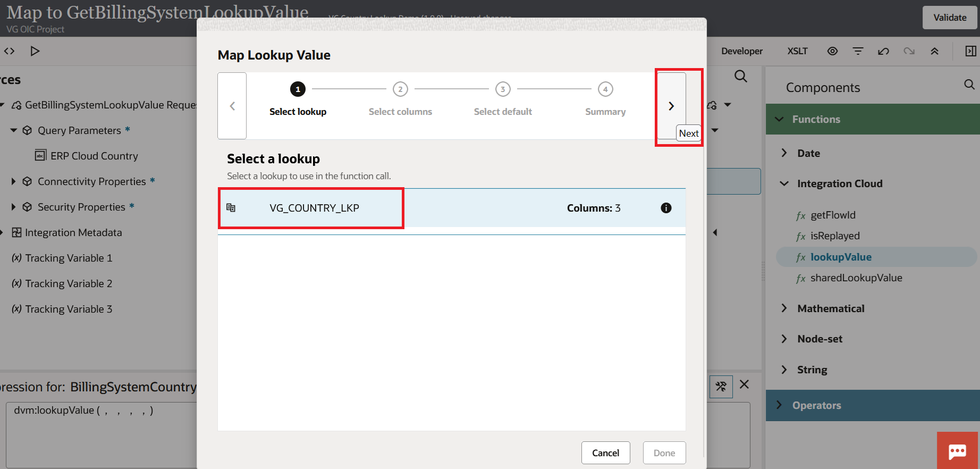Open the filter icon in toolbar
The image size is (980, 469).
pyautogui.click(x=858, y=51)
